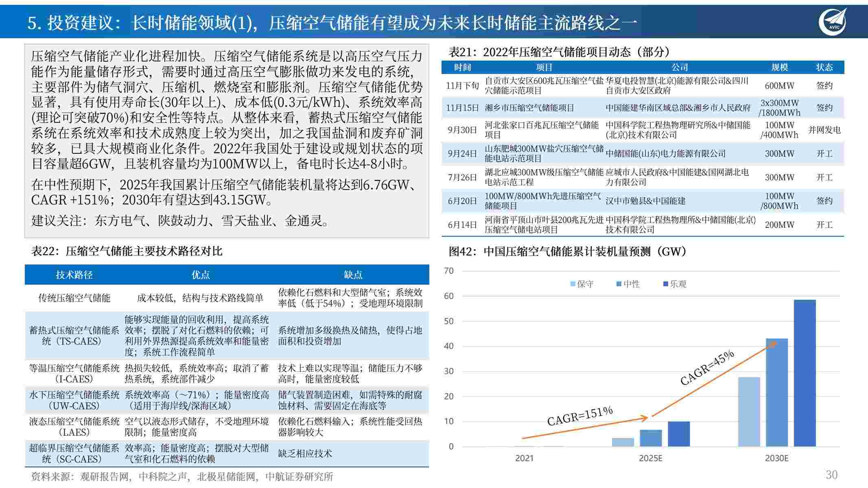Click the status cell 并网发电
The image size is (868, 488).
824,130
